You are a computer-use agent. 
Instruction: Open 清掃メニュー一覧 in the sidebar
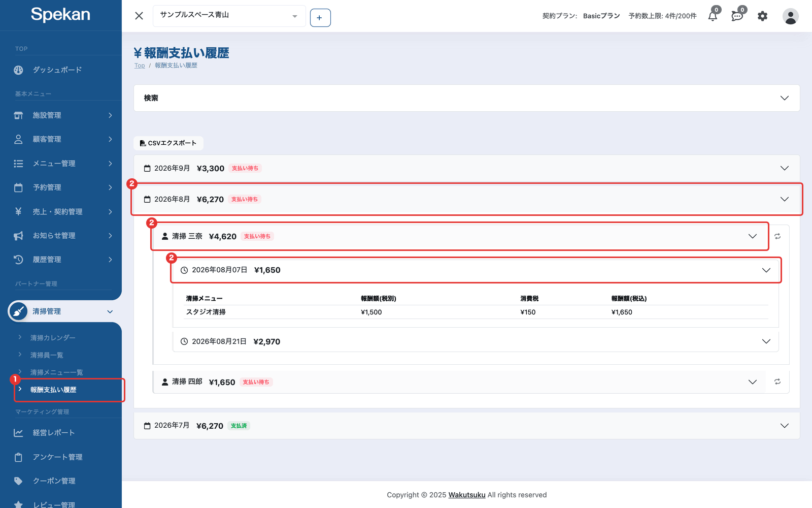pyautogui.click(x=56, y=372)
